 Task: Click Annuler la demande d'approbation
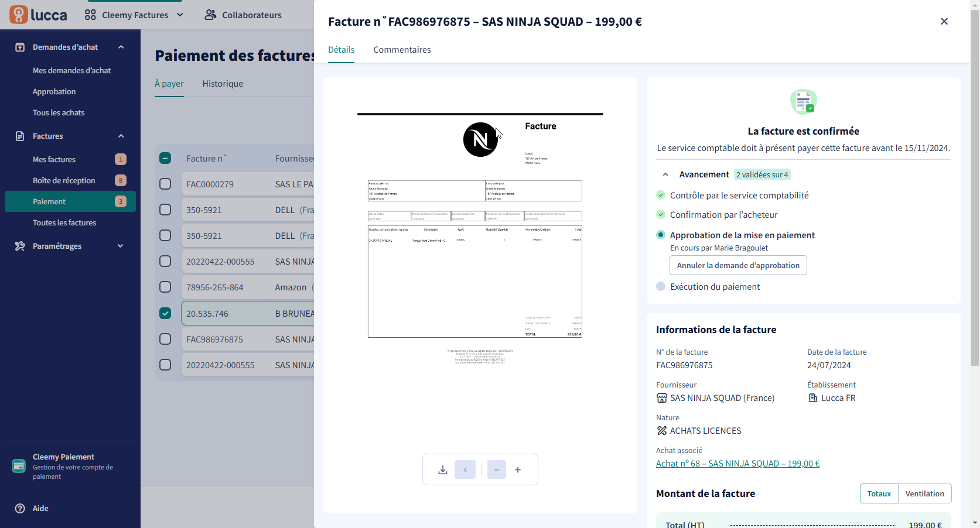click(738, 265)
